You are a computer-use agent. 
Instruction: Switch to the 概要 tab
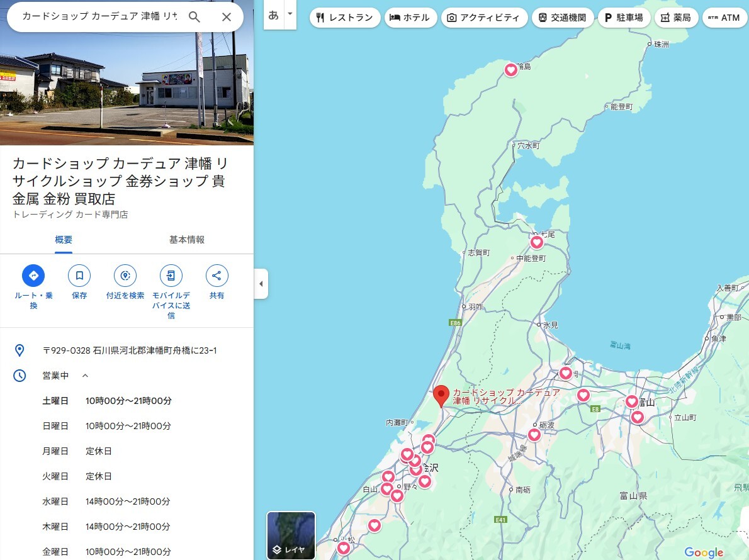64,240
